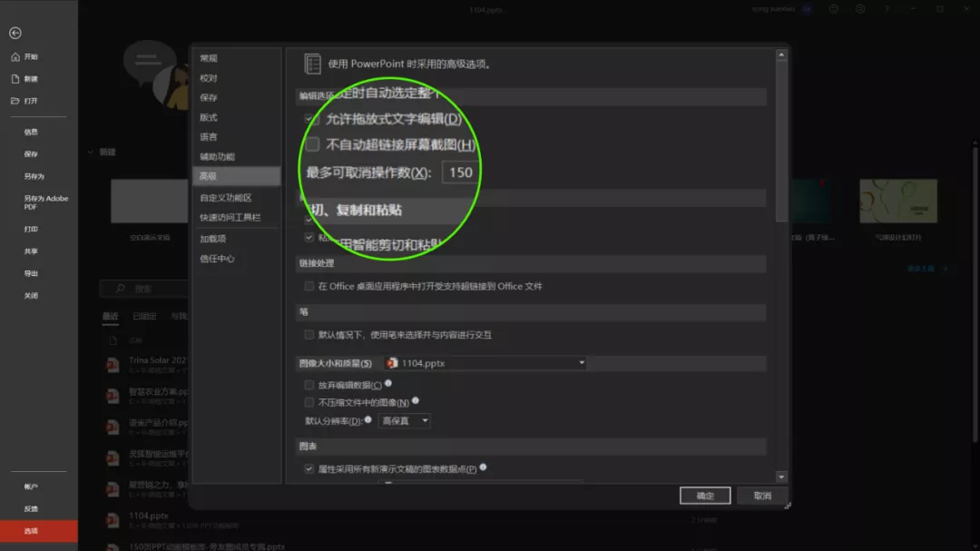Select 快速访问工具栏 in the options category list
The width and height of the screenshot is (980, 551).
(x=236, y=218)
